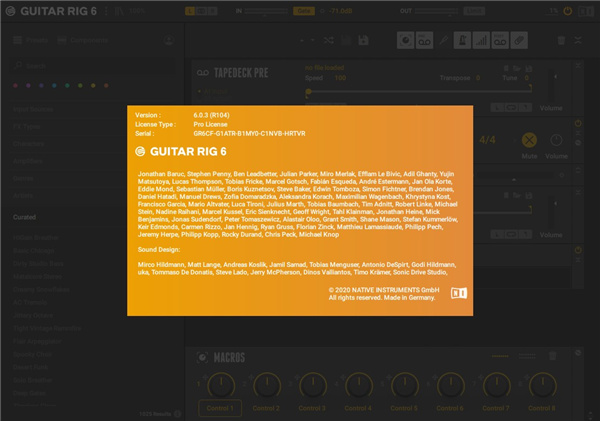Filter by the orange color tag

click(x=106, y=86)
